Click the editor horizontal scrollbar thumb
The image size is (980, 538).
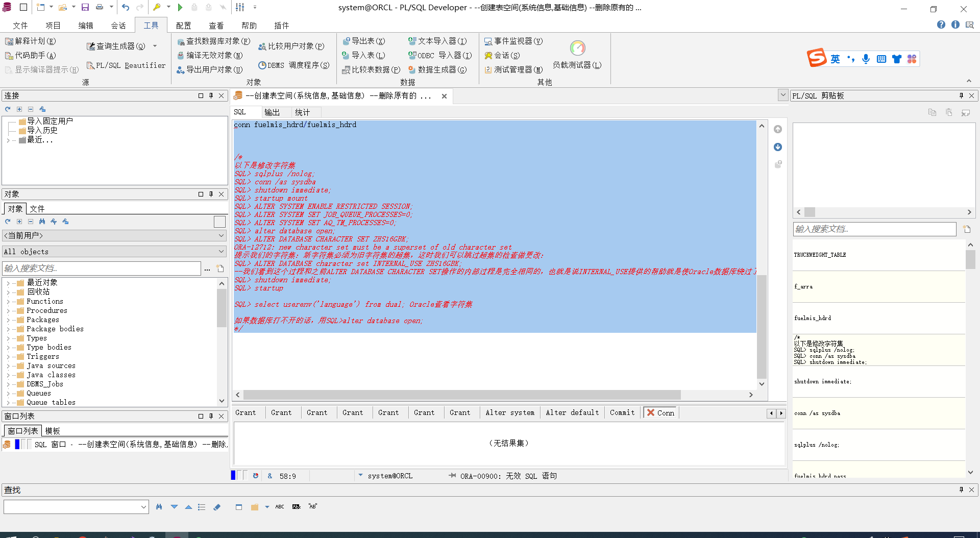click(x=462, y=395)
